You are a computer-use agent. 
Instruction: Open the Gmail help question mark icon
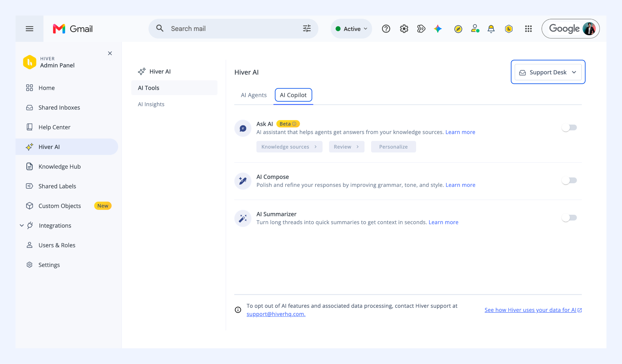[386, 29]
